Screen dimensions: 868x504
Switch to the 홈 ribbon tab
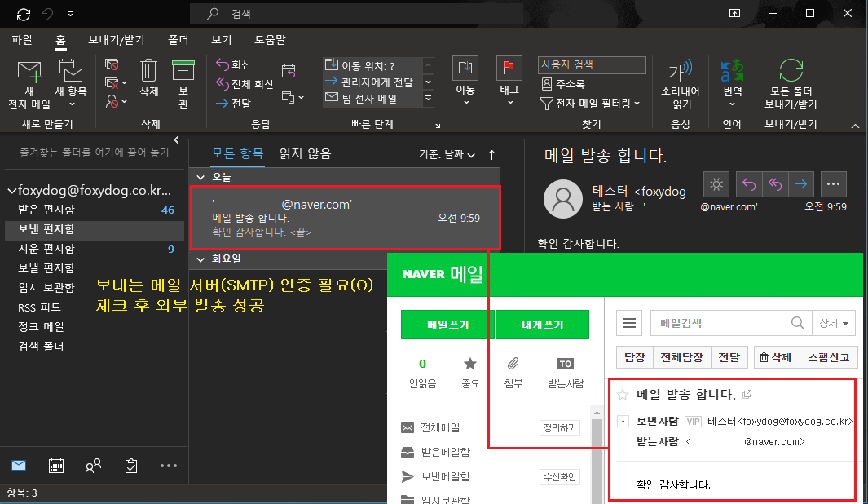60,40
